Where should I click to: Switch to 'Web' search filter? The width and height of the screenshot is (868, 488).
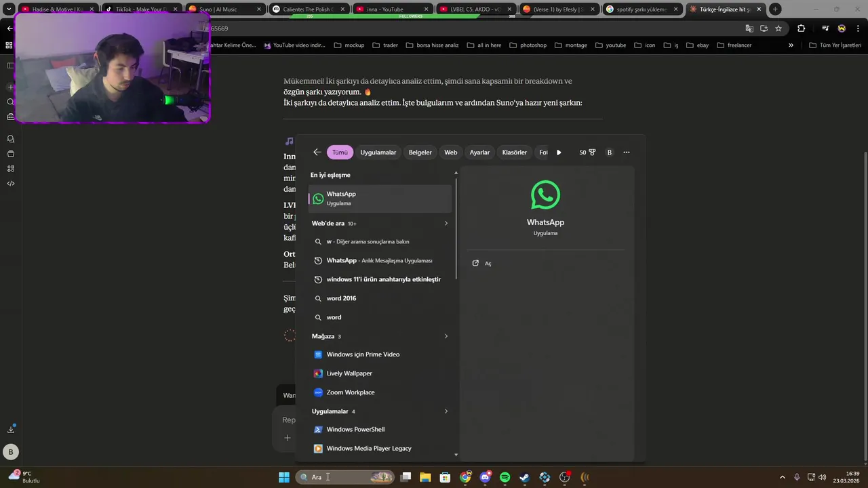click(451, 152)
